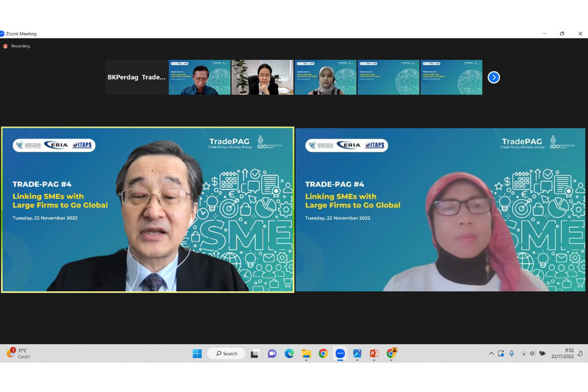
Task: Open Microsoft Teams Chat from taskbar
Action: pyautogui.click(x=272, y=353)
